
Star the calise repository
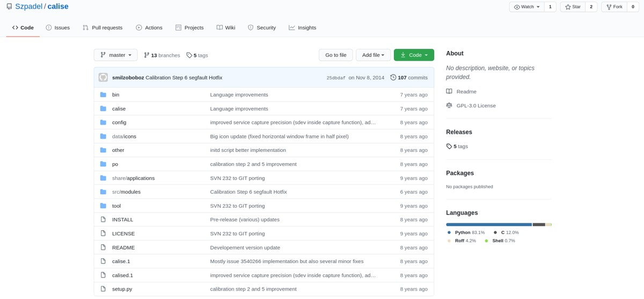coord(573,7)
